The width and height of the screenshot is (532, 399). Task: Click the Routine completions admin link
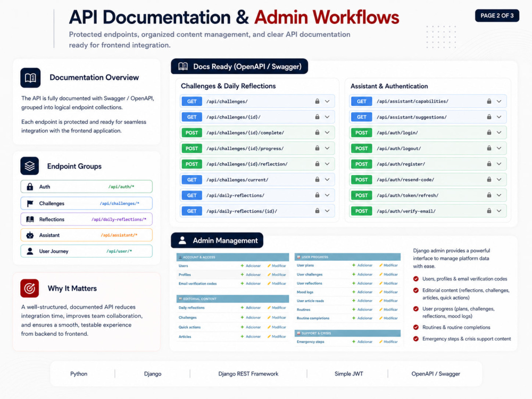pyautogui.click(x=313, y=318)
